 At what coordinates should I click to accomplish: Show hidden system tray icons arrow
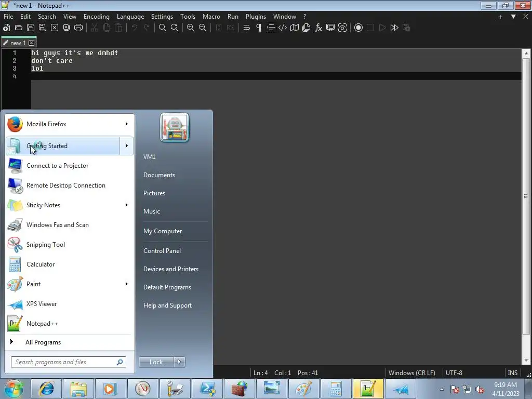coord(442,389)
